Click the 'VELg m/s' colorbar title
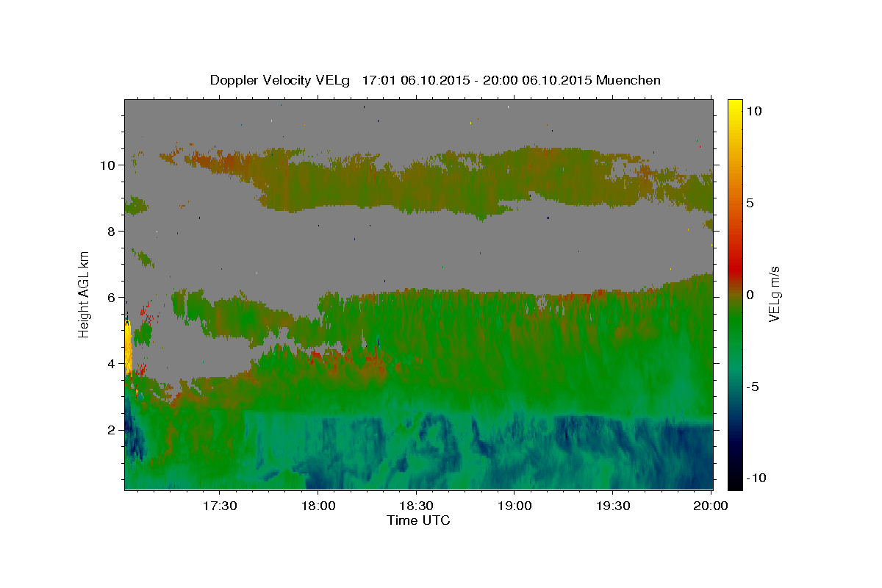882x588 pixels. tap(774, 294)
